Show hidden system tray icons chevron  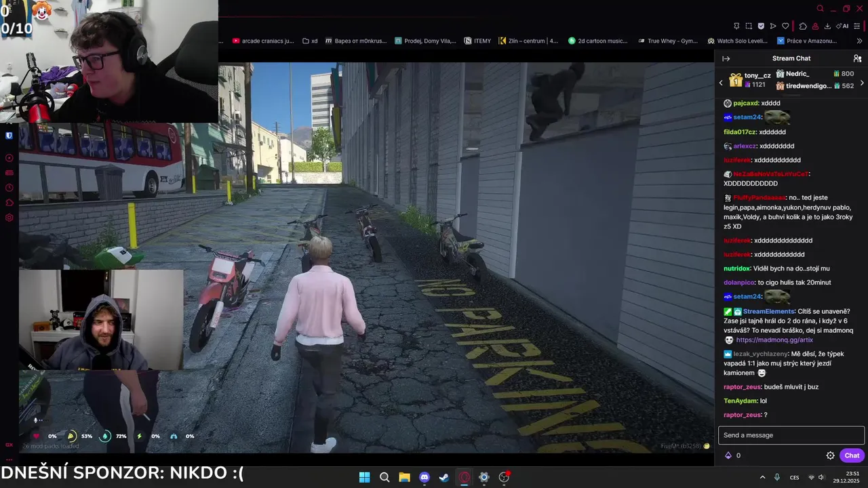762,477
